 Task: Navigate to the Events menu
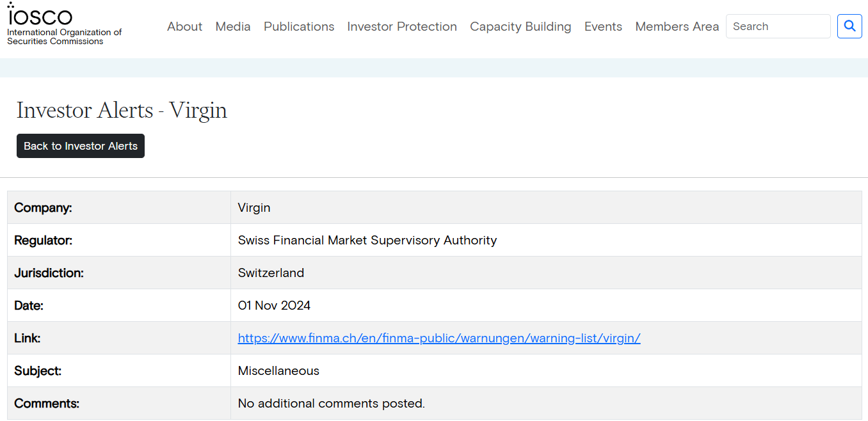pyautogui.click(x=603, y=27)
